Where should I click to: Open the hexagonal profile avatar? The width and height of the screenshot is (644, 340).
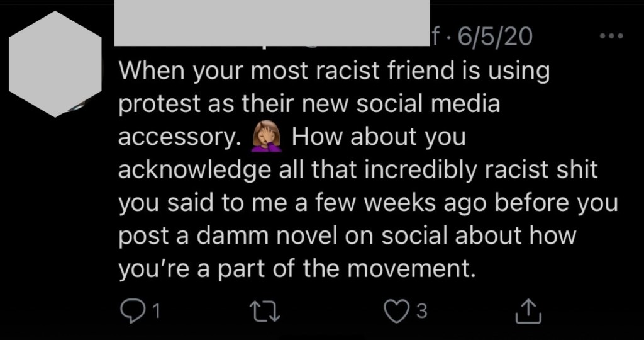point(57,64)
